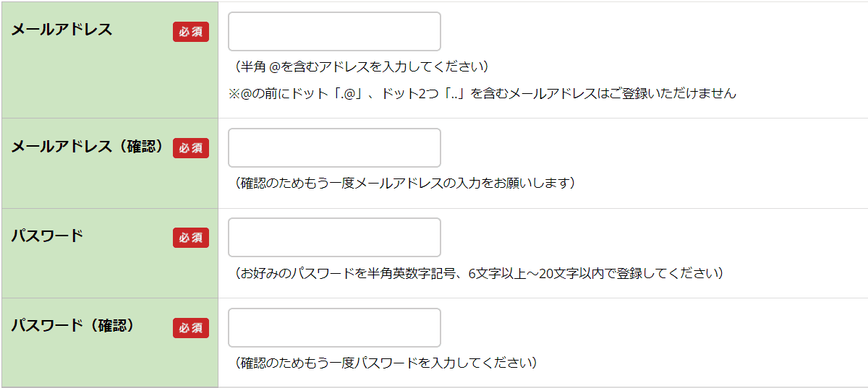Screen dimensions: 868x388
Task: Click into the パスワード（確認） field
Action: (x=334, y=328)
